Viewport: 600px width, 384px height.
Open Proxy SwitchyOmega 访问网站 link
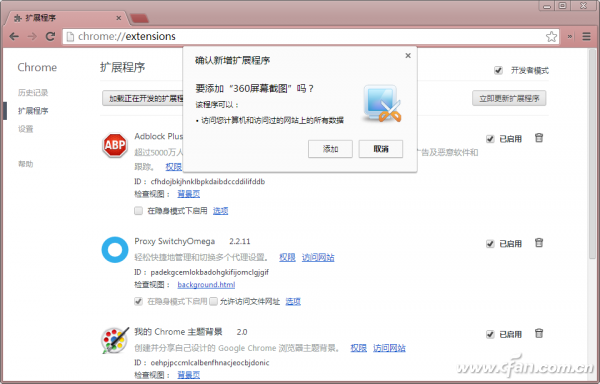(x=318, y=257)
